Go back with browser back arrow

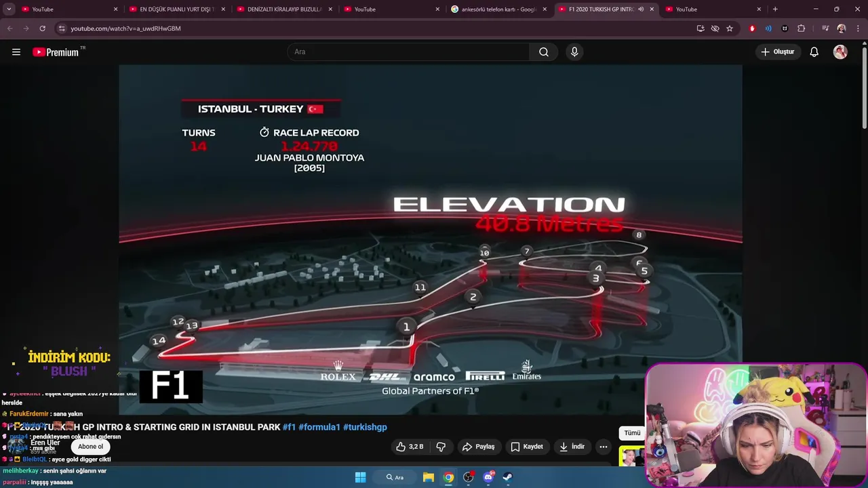(9, 28)
